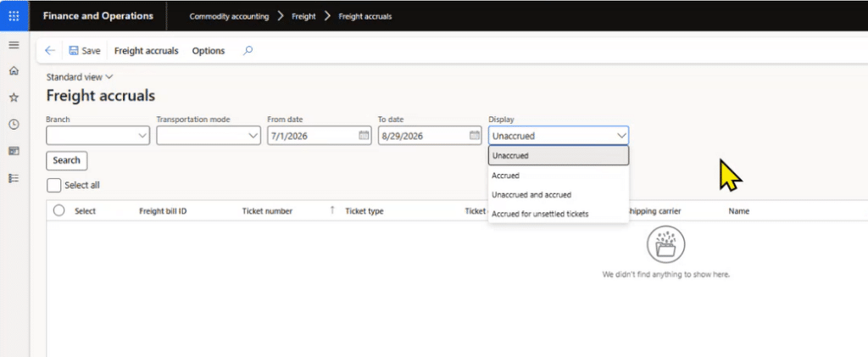Click the Save button
The image size is (868, 357).
click(85, 50)
